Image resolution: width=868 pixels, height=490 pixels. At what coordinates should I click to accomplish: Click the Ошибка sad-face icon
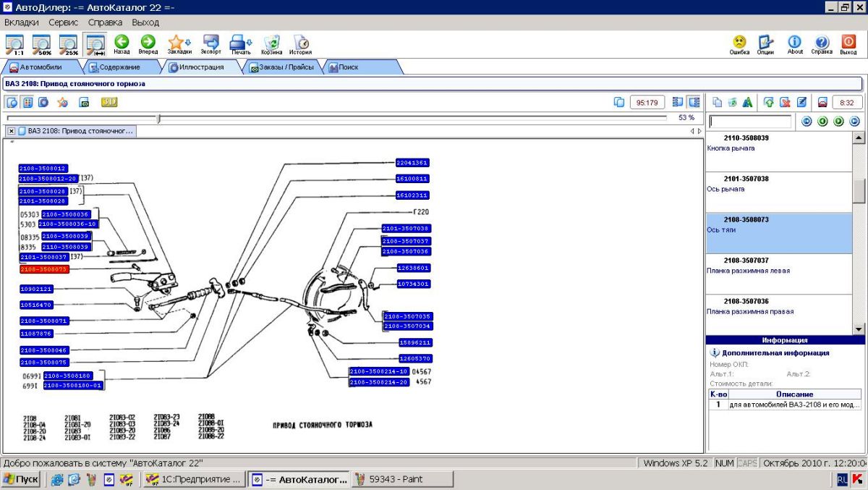pyautogui.click(x=739, y=43)
